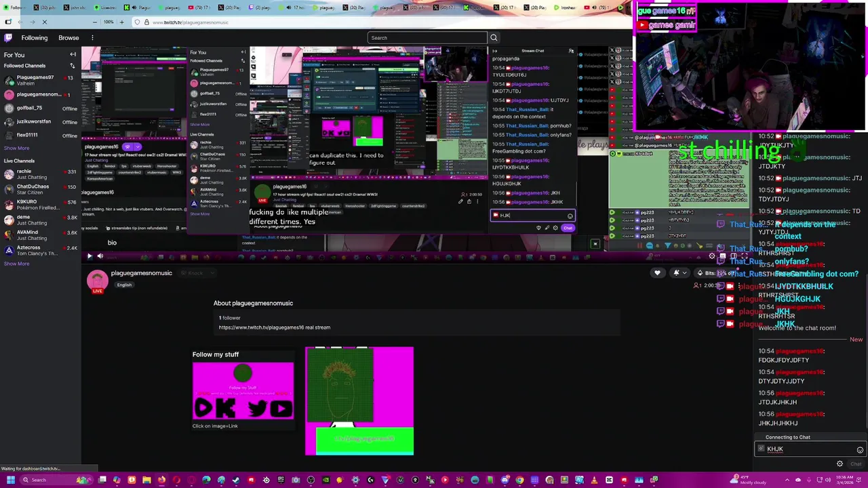Open the Following page in Twitch nav

point(35,38)
